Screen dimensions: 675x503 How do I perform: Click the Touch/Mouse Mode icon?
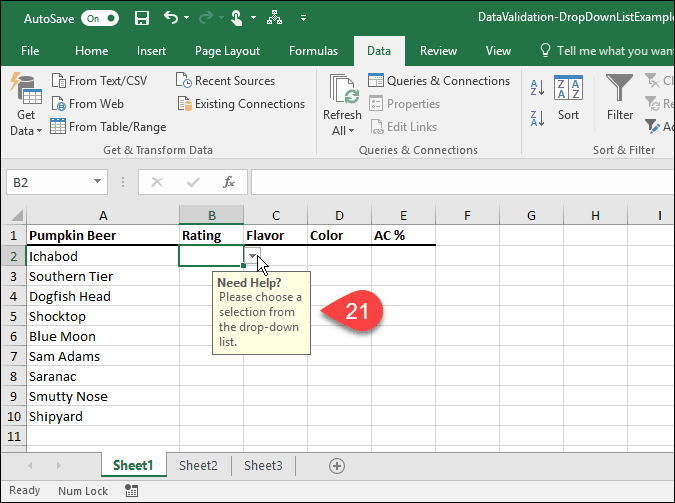coord(236,18)
